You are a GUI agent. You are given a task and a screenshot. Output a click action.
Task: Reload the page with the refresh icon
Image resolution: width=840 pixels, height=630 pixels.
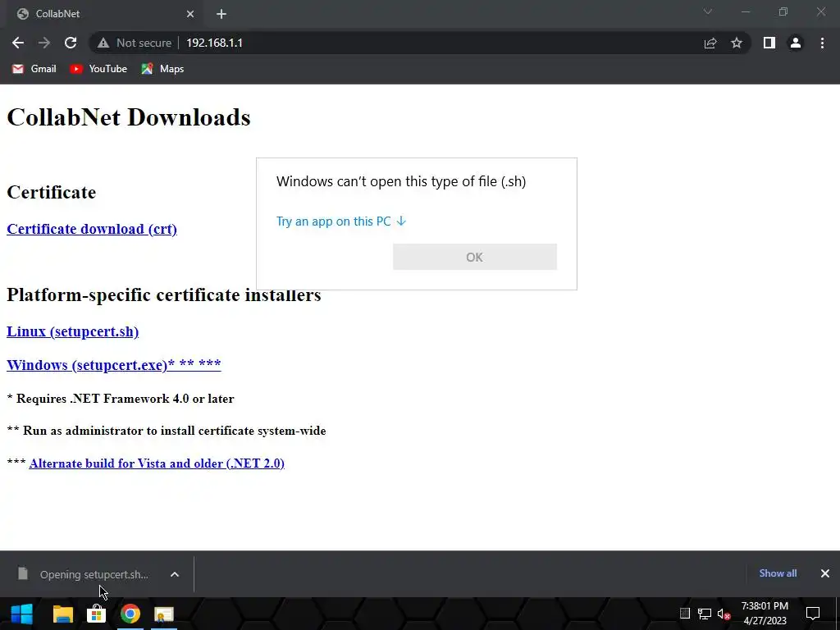tap(71, 43)
